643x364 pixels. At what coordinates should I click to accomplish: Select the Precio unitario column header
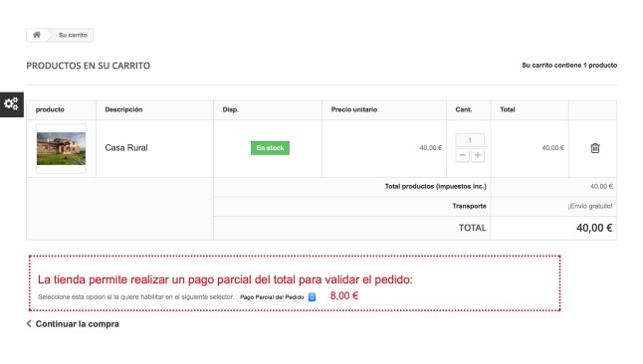pos(354,109)
